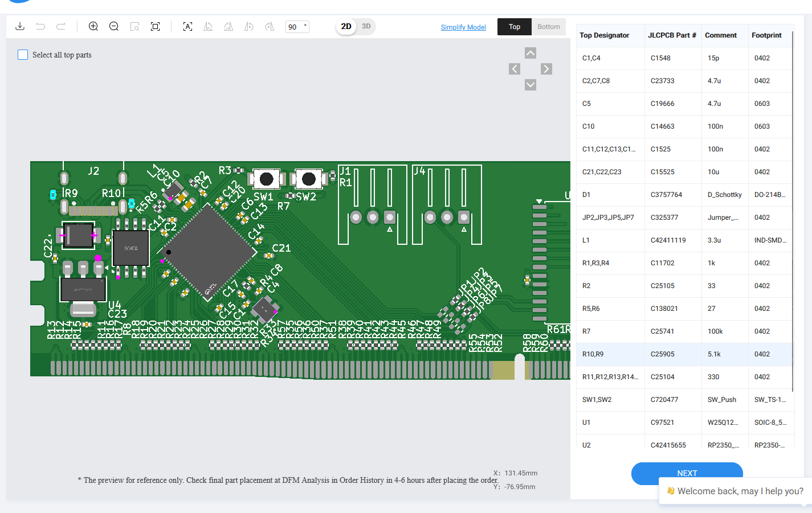Switch preview to 2D mode
Viewport: 812px width, 513px height.
tap(346, 26)
